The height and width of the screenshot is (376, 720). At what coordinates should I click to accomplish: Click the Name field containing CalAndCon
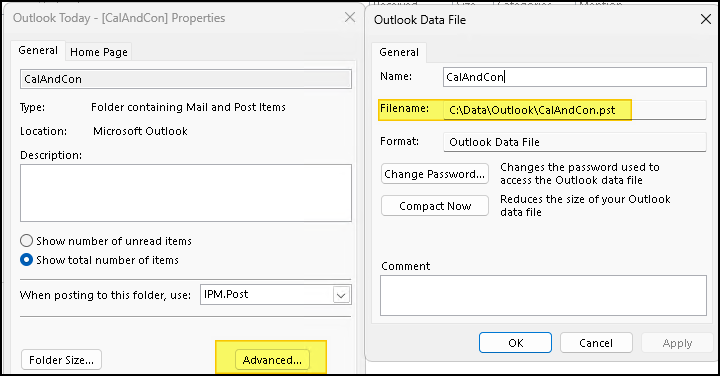tap(575, 77)
